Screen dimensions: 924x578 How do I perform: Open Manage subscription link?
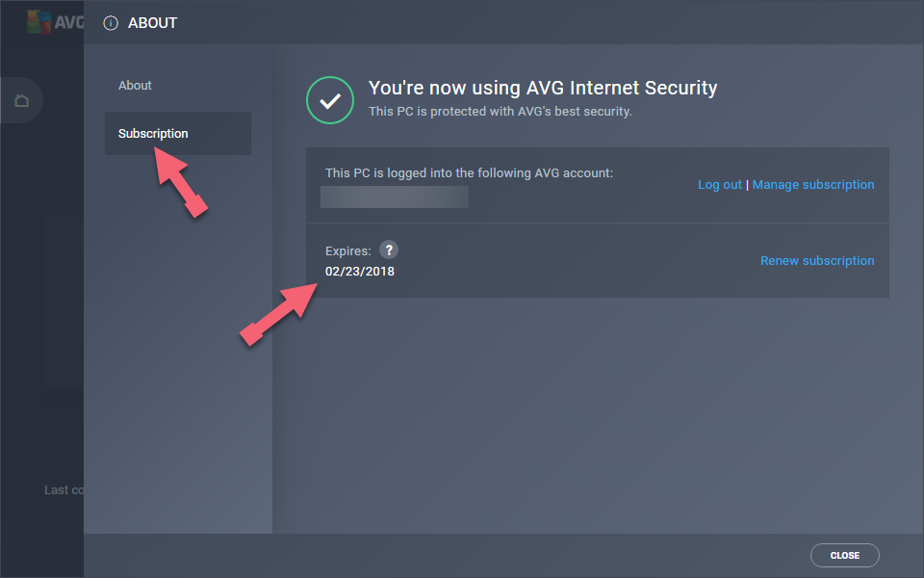(812, 185)
